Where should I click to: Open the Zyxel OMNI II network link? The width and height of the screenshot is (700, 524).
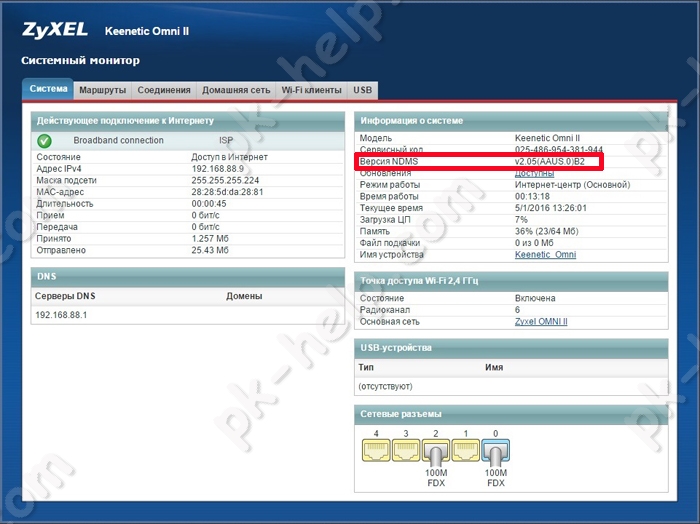click(x=541, y=321)
